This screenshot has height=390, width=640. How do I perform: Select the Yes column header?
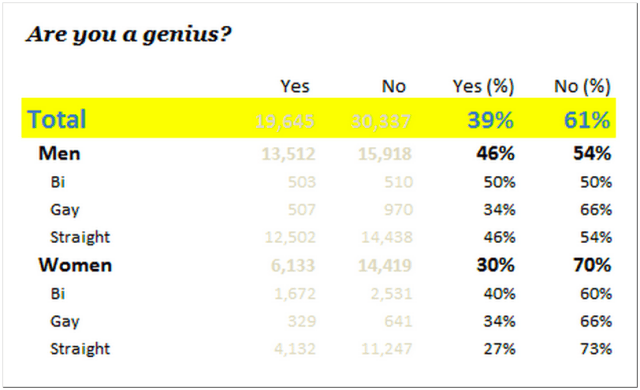(295, 86)
